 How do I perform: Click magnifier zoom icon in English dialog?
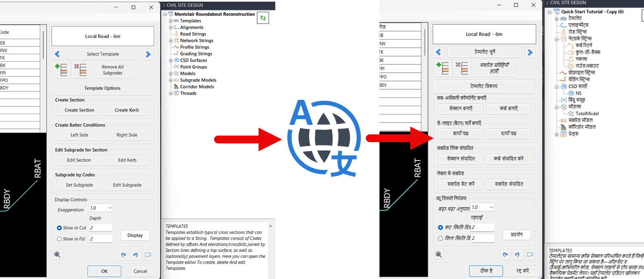pyautogui.click(x=57, y=255)
